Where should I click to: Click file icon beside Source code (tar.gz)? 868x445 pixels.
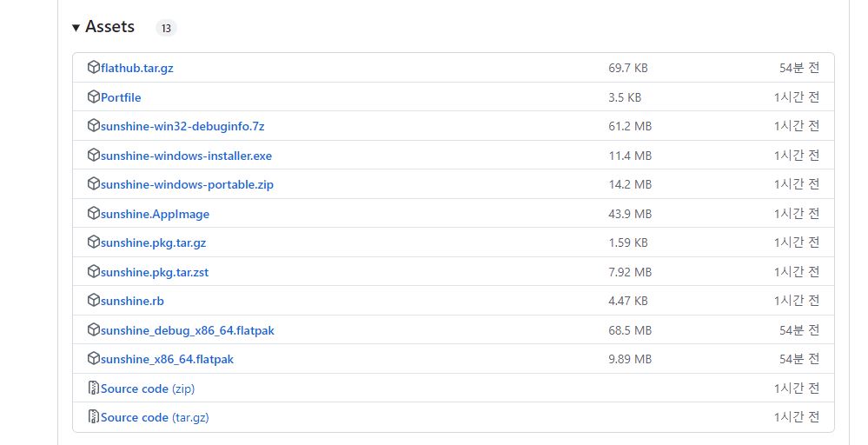pos(94,417)
